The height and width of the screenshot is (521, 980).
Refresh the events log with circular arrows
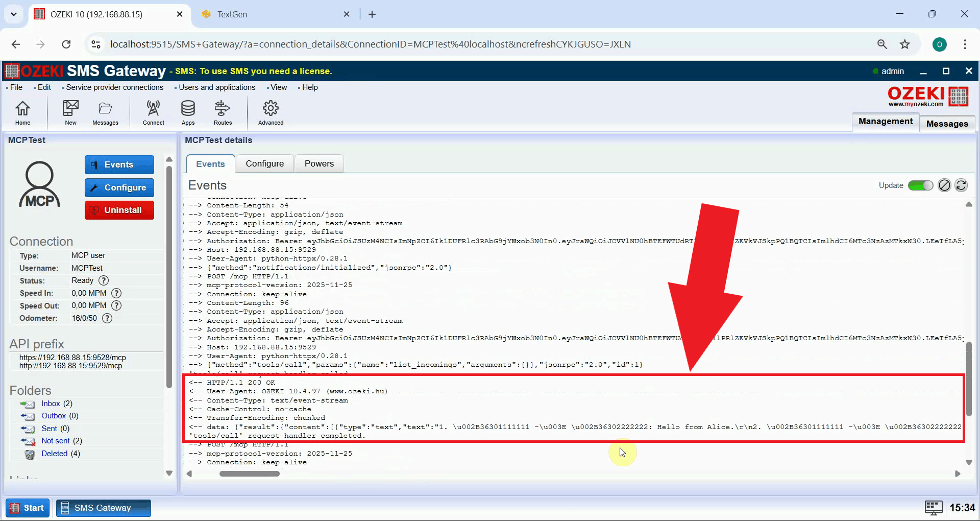(961, 185)
